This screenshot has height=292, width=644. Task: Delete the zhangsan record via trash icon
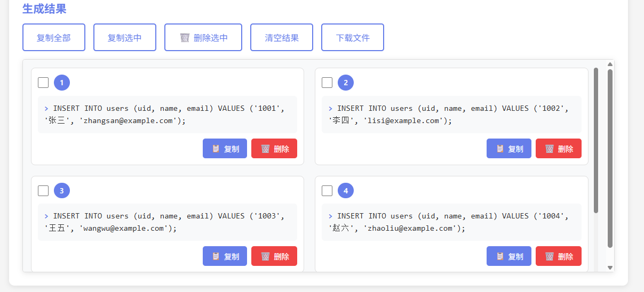click(265, 149)
